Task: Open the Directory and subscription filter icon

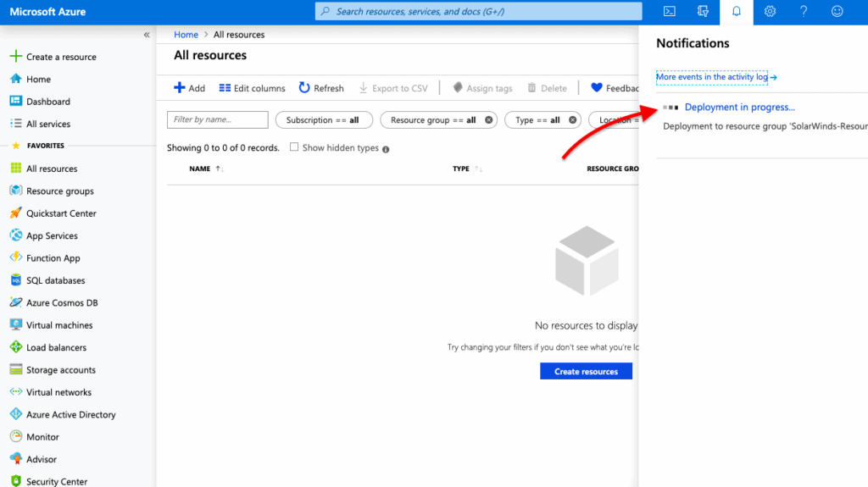Action: pyautogui.click(x=703, y=12)
